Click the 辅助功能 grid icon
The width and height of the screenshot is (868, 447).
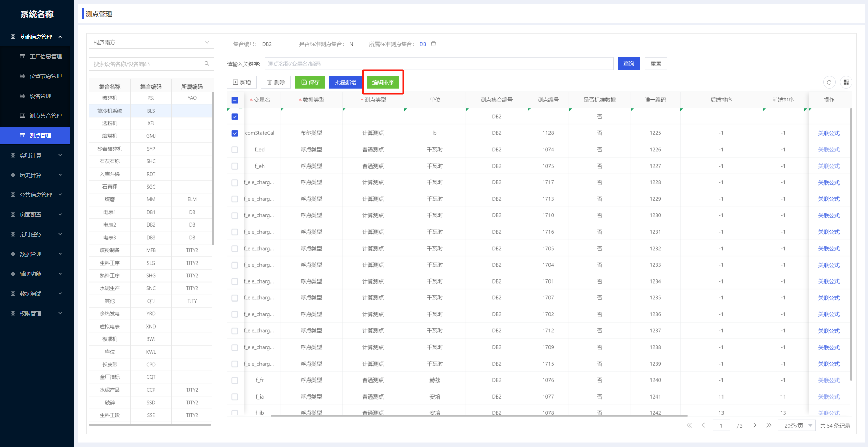point(13,274)
